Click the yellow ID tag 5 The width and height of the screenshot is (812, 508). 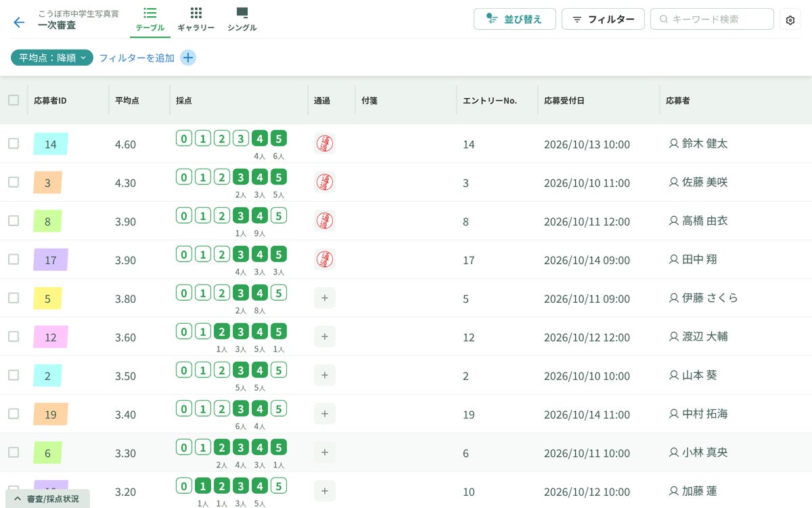point(47,298)
